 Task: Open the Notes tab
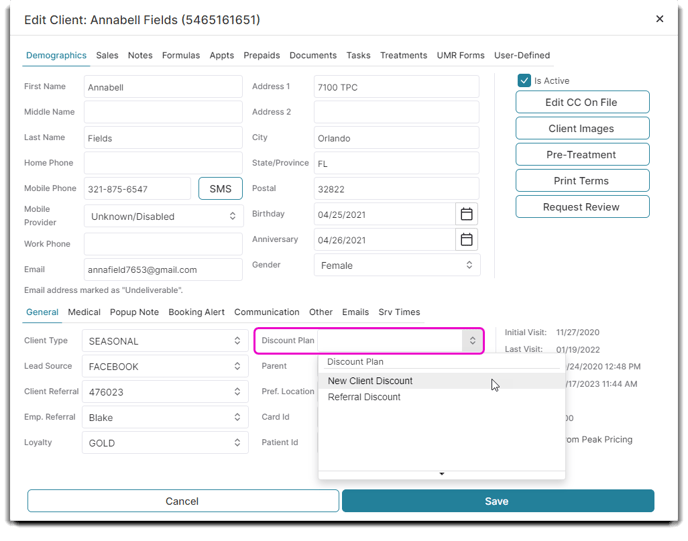click(x=140, y=55)
